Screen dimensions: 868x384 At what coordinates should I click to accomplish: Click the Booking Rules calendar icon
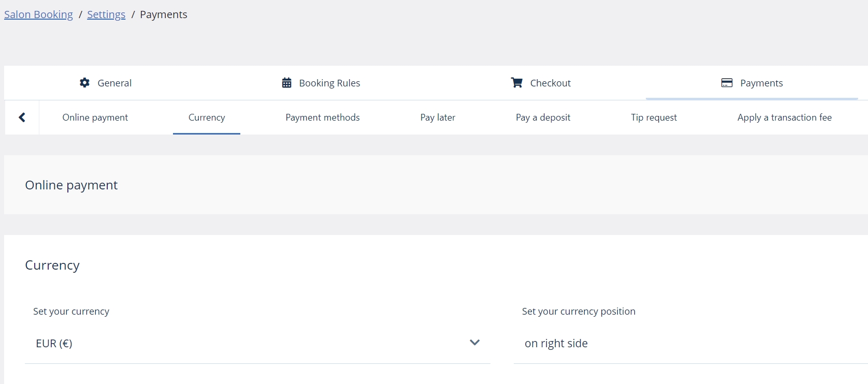pyautogui.click(x=286, y=83)
